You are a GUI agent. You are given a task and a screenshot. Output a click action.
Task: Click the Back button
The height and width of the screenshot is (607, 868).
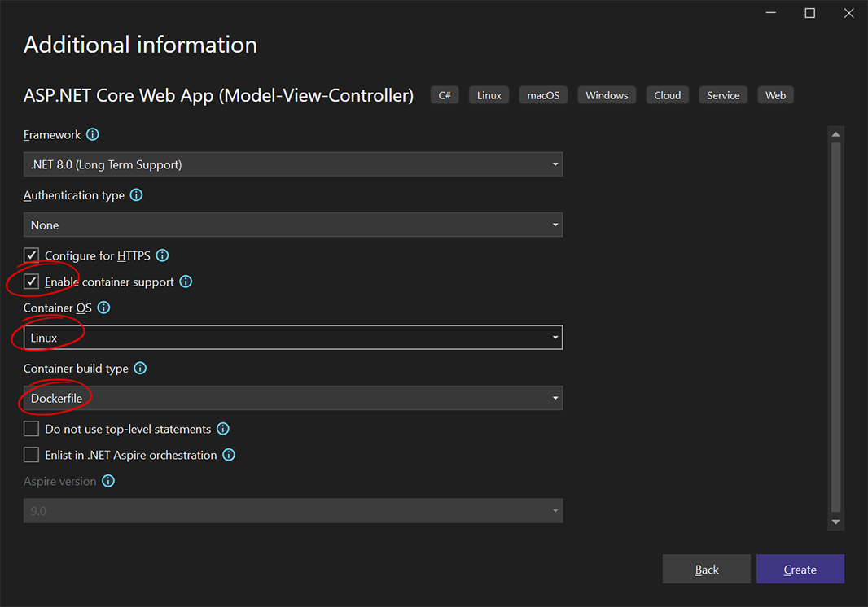(x=706, y=570)
